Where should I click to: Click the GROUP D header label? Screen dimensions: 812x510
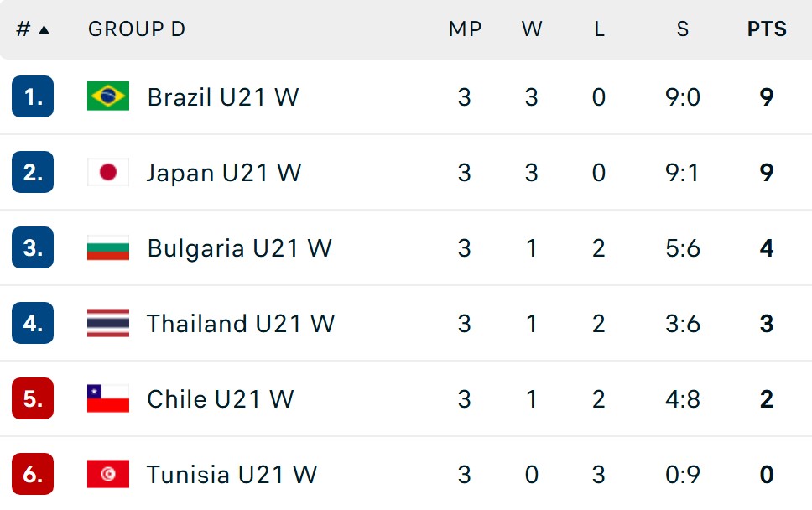[x=137, y=29]
